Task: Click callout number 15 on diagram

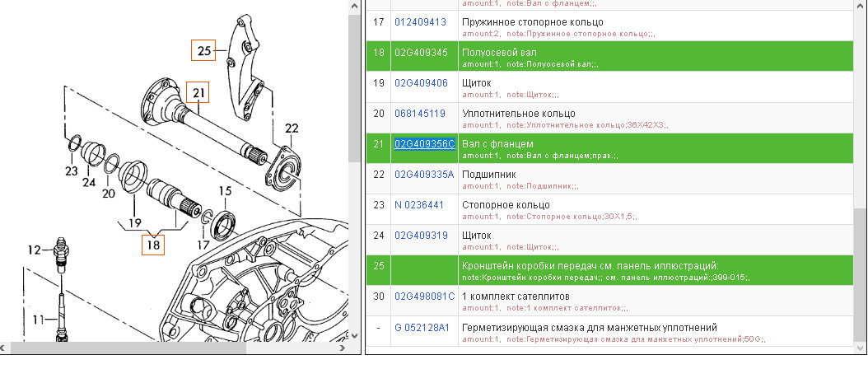Action: pyautogui.click(x=225, y=192)
